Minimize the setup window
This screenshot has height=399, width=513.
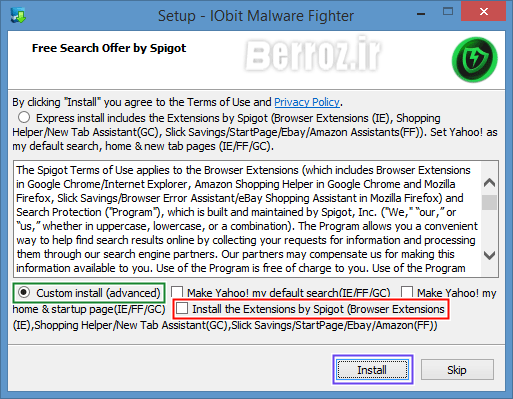tap(421, 14)
